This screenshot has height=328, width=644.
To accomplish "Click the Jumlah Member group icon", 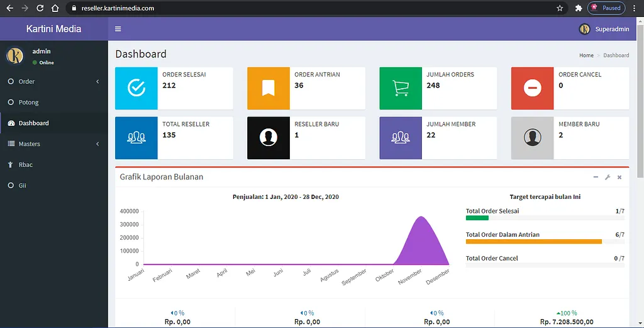I will click(x=401, y=138).
